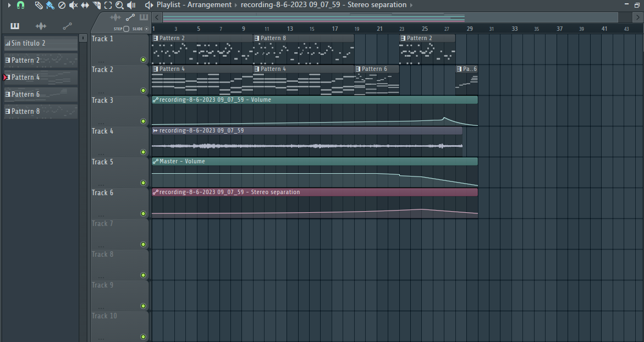Select the Mute tool
Screen dimensions: 644x342
(x=74, y=5)
